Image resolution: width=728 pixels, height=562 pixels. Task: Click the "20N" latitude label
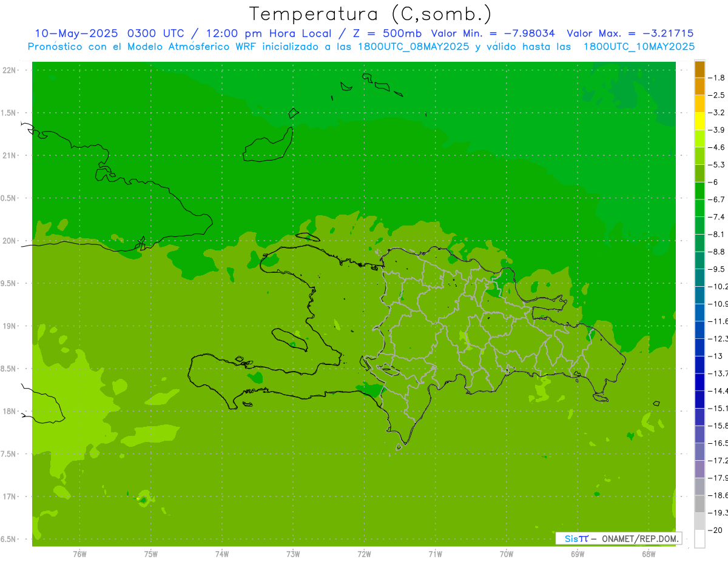tap(9, 241)
